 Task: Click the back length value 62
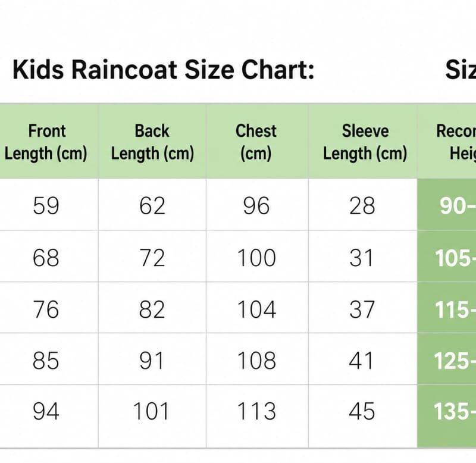click(x=152, y=206)
